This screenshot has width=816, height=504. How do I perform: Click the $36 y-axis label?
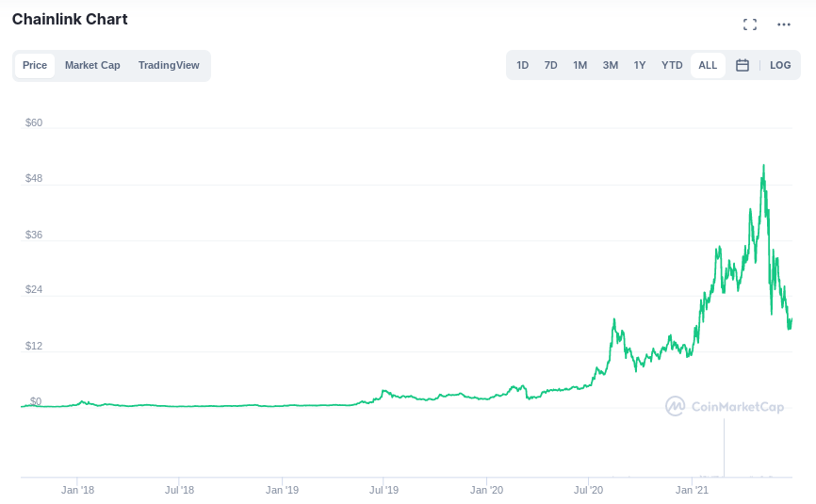(x=34, y=235)
